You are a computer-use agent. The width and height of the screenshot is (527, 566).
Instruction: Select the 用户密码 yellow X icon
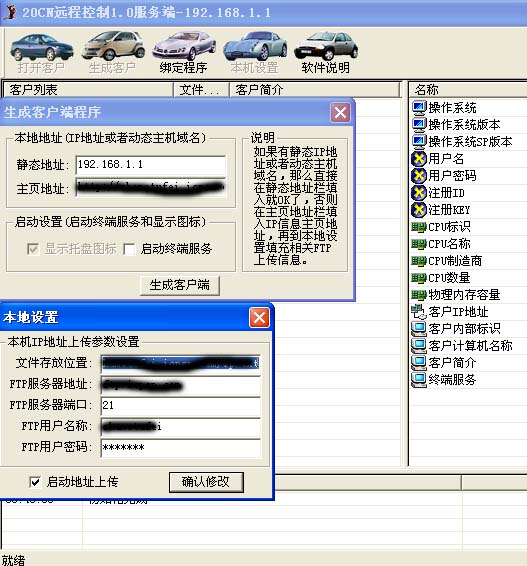tap(419, 176)
